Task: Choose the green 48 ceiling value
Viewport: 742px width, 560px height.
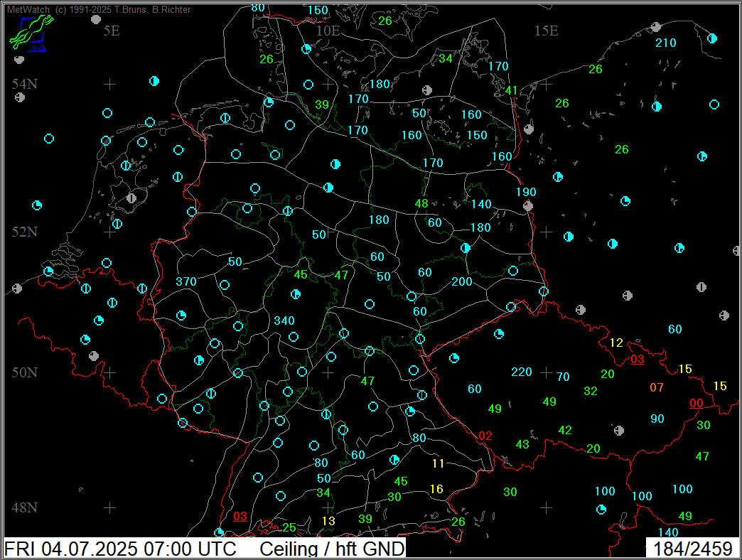Action: click(421, 203)
